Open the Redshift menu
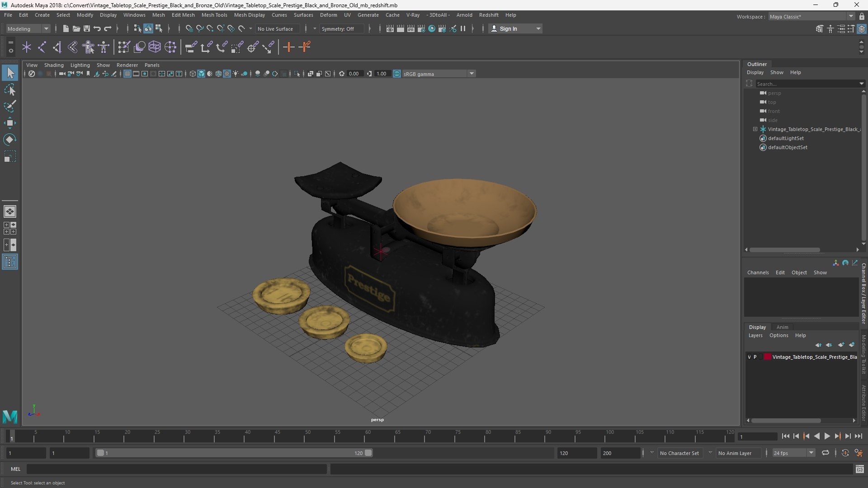This screenshot has height=488, width=868. (489, 15)
